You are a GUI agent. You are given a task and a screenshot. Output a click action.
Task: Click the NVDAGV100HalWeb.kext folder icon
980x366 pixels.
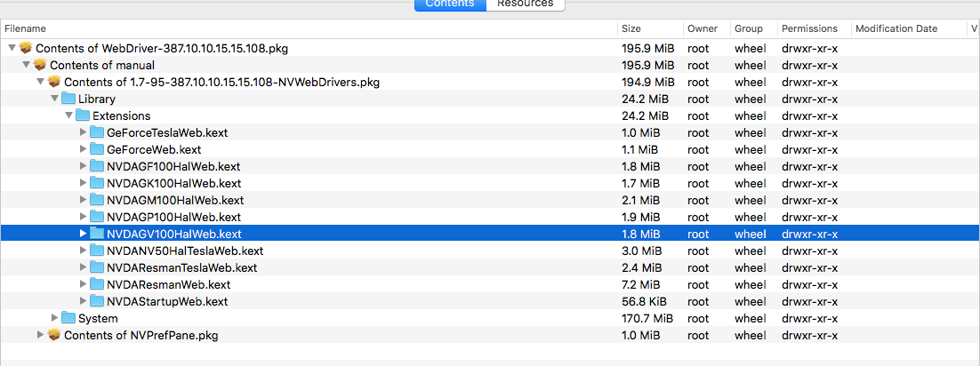coord(97,234)
